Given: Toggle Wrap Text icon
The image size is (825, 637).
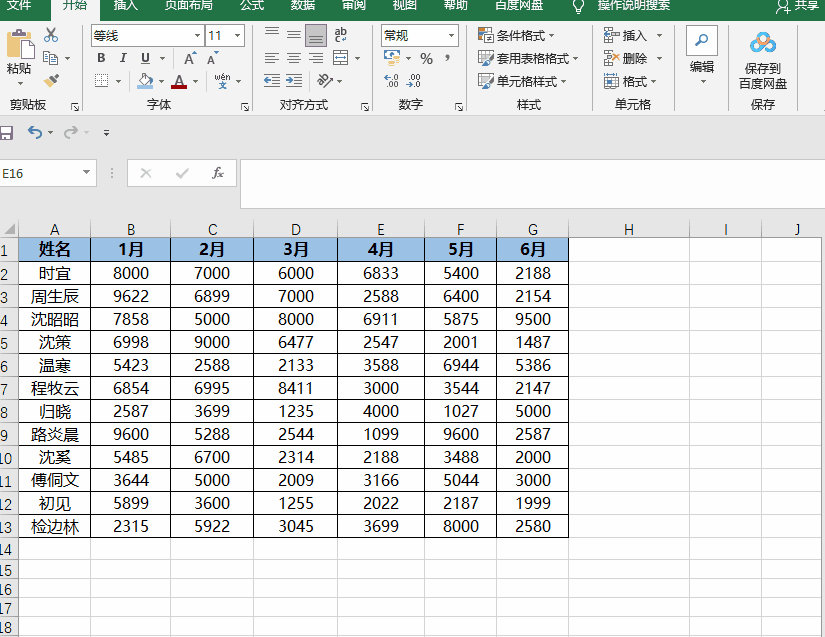Looking at the screenshot, I should (340, 35).
